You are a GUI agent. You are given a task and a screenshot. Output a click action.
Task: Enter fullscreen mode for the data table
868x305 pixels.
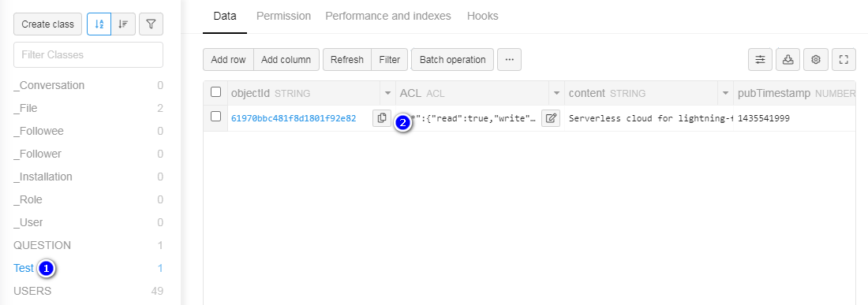click(x=844, y=60)
